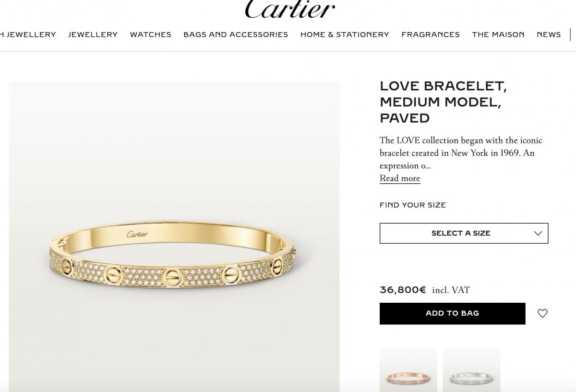Click the Love Bracelet product title
The height and width of the screenshot is (392, 576).
pos(443,102)
